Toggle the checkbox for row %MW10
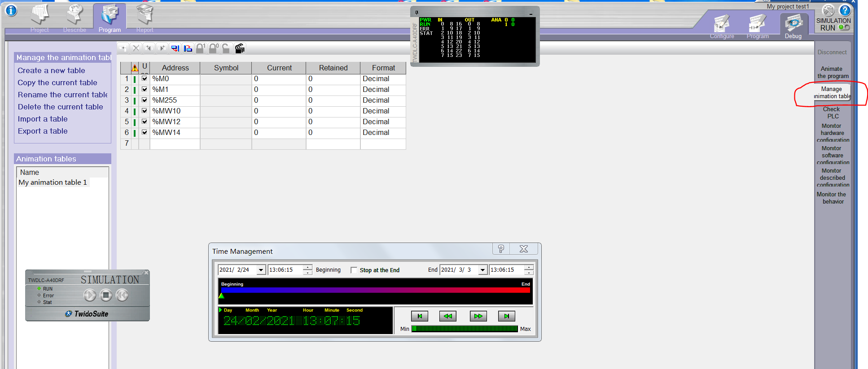868x369 pixels. (145, 111)
